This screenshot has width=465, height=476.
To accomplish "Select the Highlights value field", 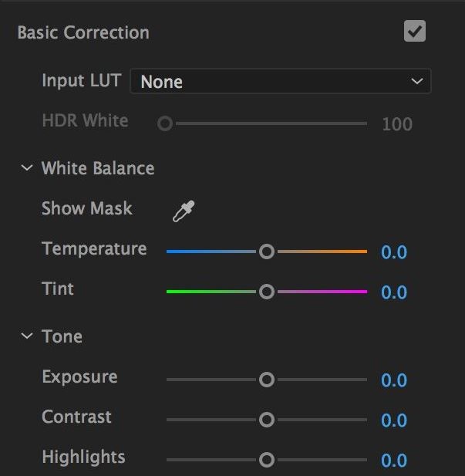I will [x=394, y=461].
